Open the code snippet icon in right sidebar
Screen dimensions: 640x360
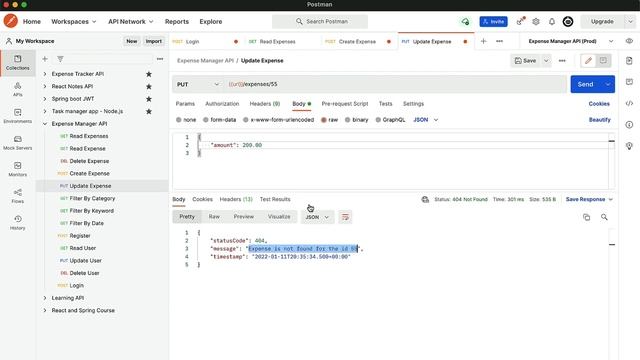629,104
